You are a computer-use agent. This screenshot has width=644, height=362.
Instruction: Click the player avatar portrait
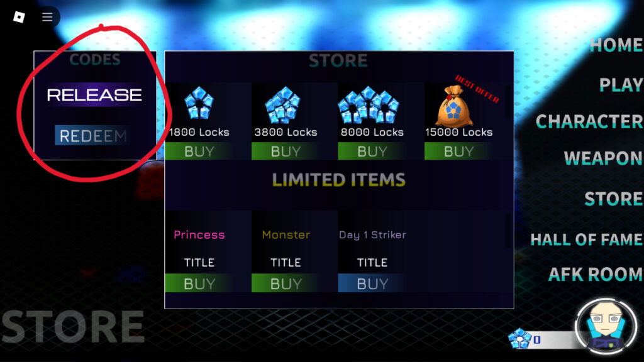606,326
